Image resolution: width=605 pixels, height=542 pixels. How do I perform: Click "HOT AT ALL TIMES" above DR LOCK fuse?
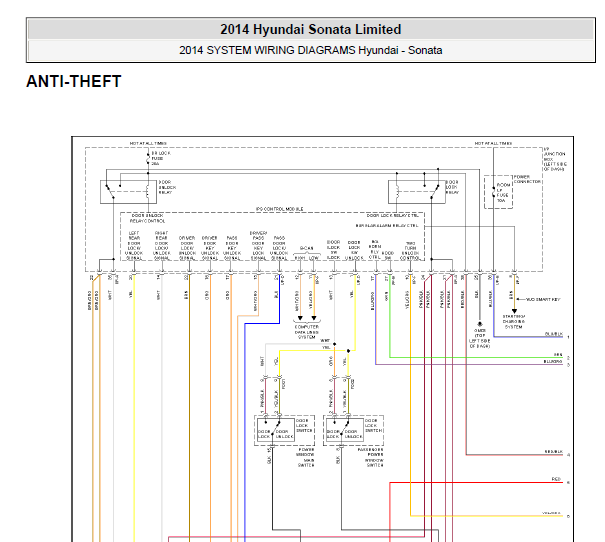[x=148, y=144]
